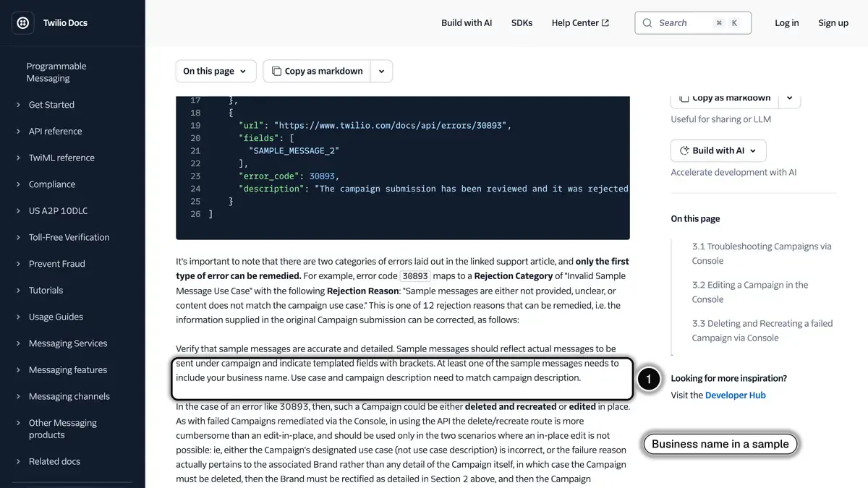Expand the Prevent Fraud chevron
This screenshot has height=488, width=868.
[x=18, y=264]
